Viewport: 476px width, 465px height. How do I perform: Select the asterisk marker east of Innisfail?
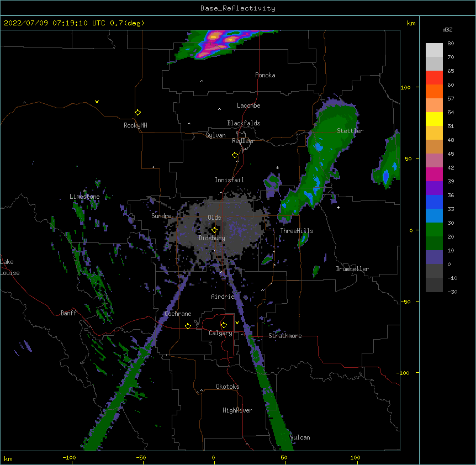pos(277,167)
